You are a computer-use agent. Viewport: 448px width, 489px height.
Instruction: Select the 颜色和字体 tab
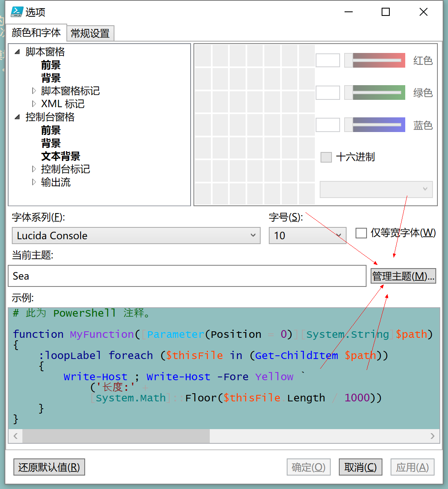37,33
